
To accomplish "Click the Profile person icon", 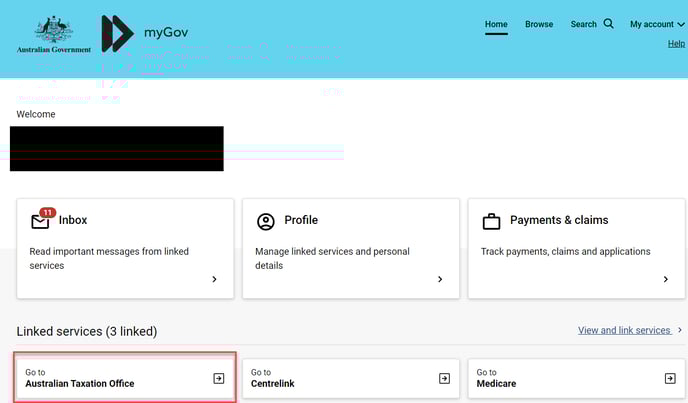I will [x=265, y=222].
